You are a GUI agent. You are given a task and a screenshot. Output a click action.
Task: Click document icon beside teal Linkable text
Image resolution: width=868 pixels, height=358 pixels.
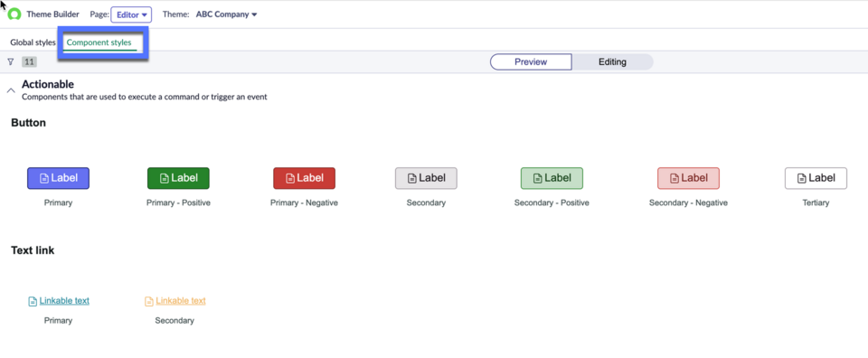tap(33, 302)
